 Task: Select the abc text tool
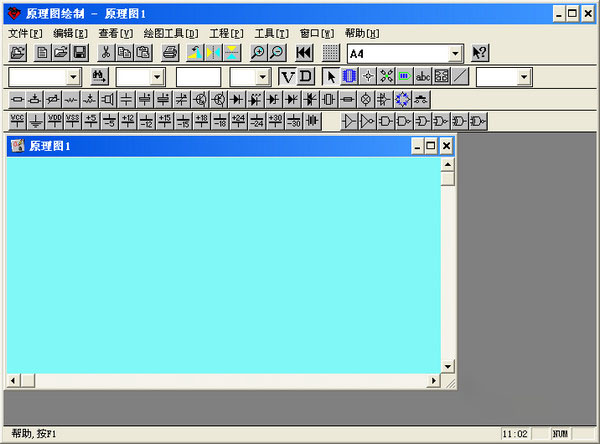click(423, 77)
